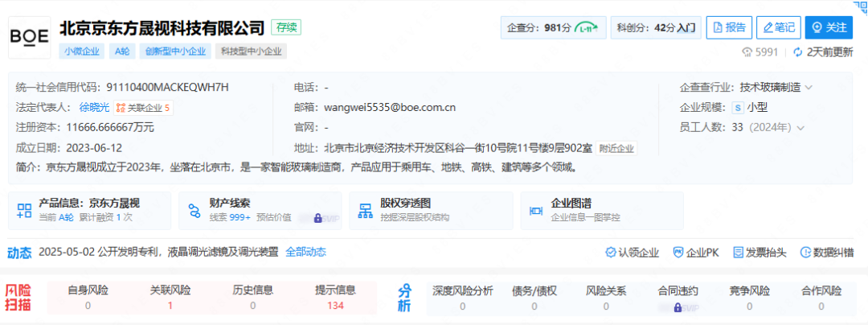Screen dimensions: 868x325
Task: Click company title 北京京东方晟视科技有限公司
Action: point(162,27)
